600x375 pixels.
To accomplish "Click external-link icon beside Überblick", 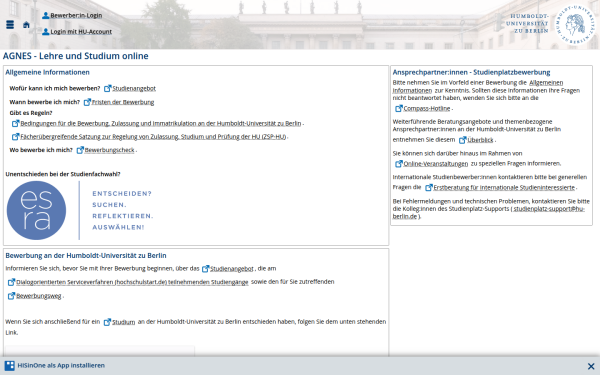I will tap(463, 140).
